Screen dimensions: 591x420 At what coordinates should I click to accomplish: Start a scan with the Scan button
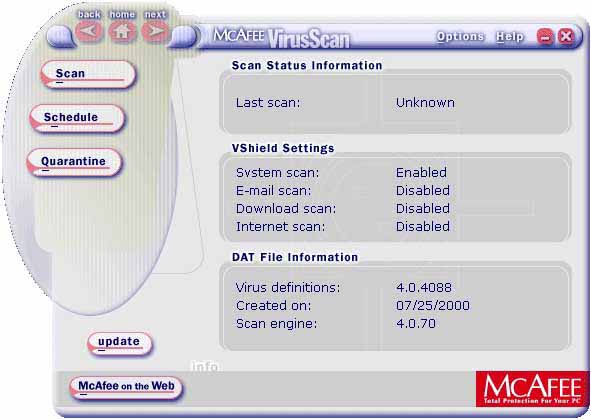[88, 74]
